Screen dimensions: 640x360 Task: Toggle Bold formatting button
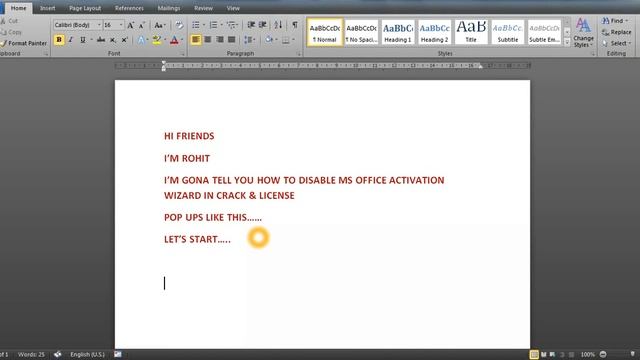pyautogui.click(x=59, y=40)
